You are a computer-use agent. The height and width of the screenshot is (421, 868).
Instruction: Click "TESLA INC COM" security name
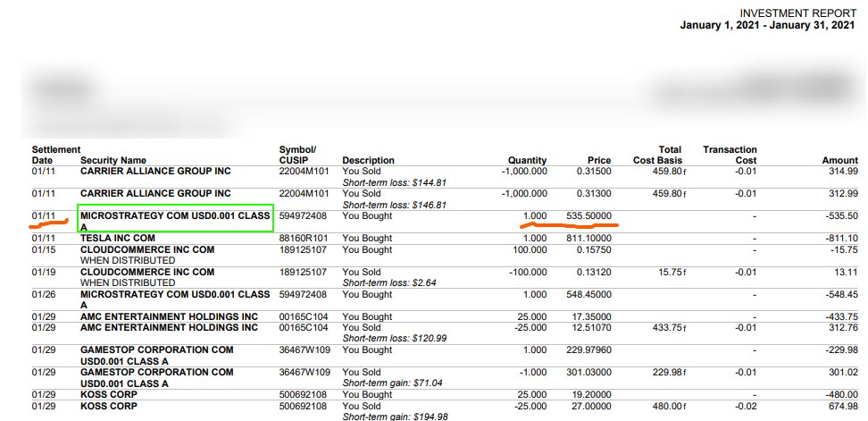tap(117, 238)
